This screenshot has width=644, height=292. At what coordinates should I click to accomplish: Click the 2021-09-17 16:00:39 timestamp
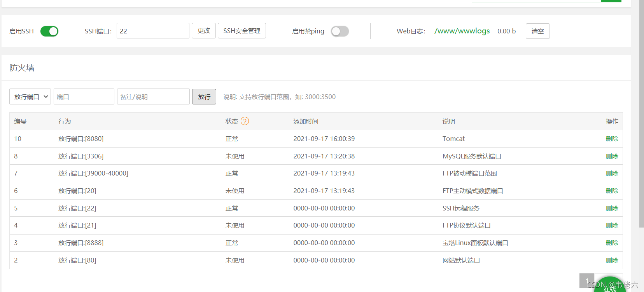click(324, 139)
